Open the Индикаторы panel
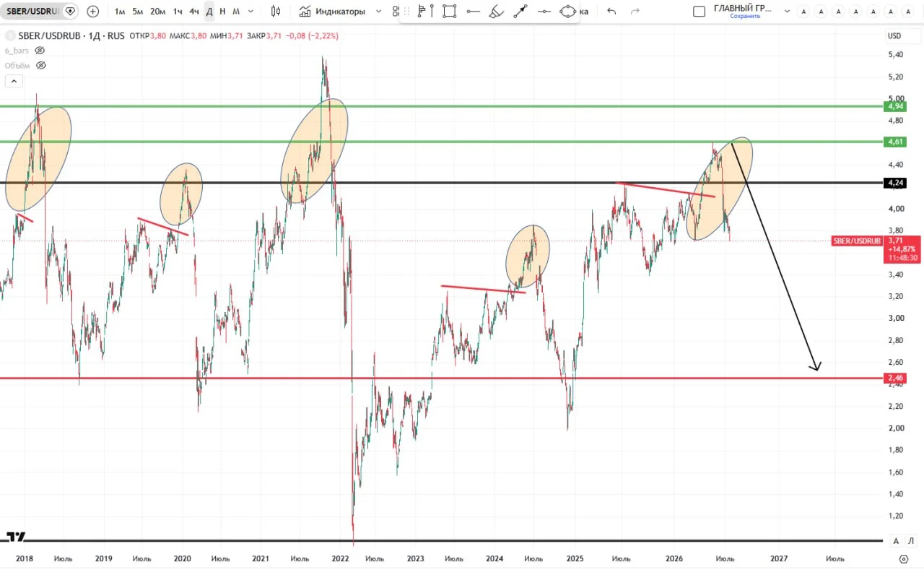This screenshot has width=924, height=570. (332, 12)
